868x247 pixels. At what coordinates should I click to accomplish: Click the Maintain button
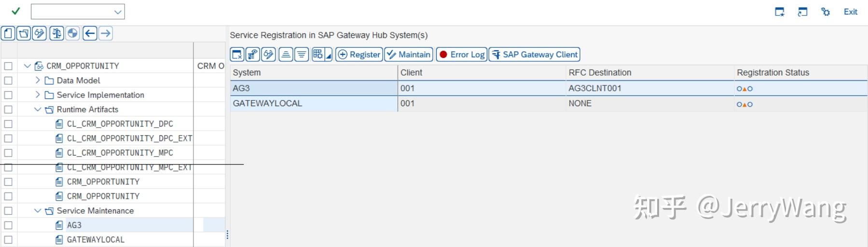[409, 55]
